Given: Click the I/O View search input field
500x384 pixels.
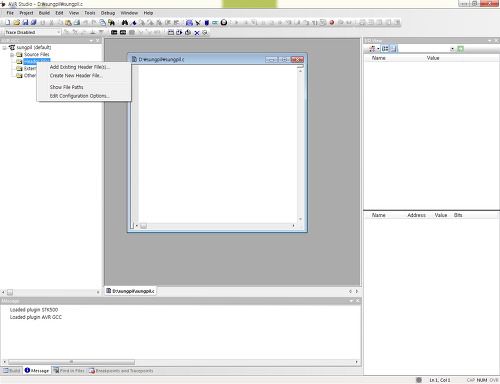Looking at the screenshot, I should (423, 49).
